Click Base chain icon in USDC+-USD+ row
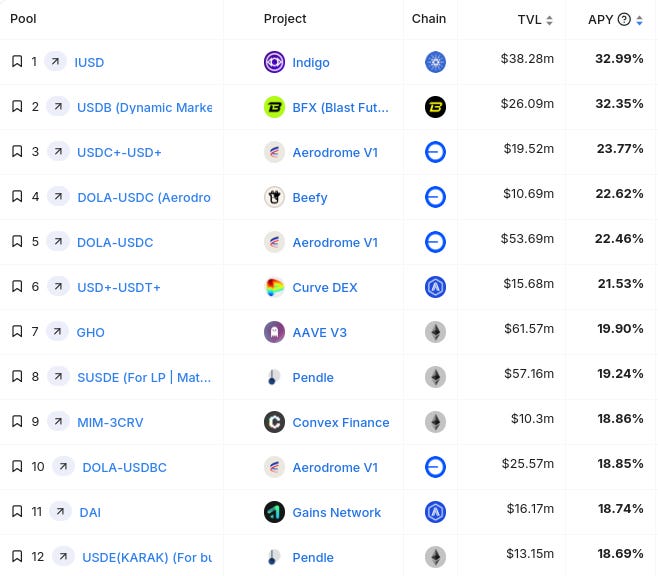 pyautogui.click(x=436, y=152)
